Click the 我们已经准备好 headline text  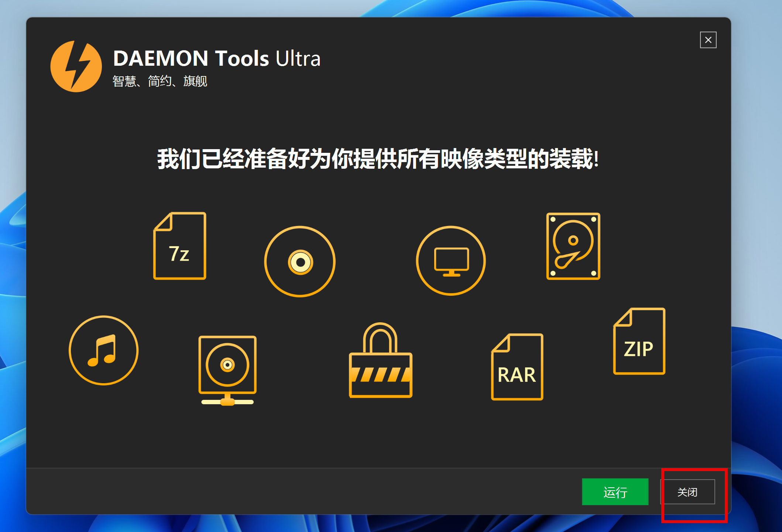point(378,159)
